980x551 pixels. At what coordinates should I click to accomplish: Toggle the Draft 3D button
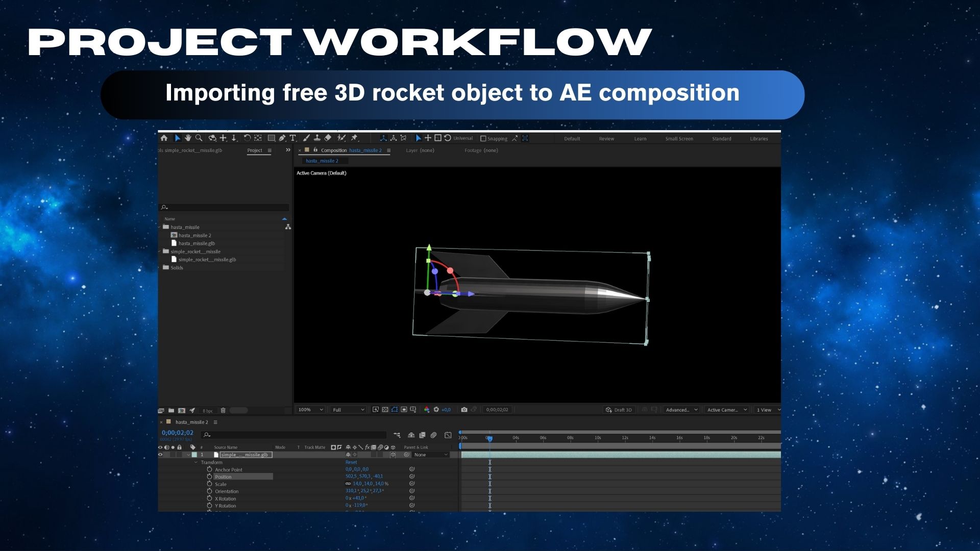619,410
